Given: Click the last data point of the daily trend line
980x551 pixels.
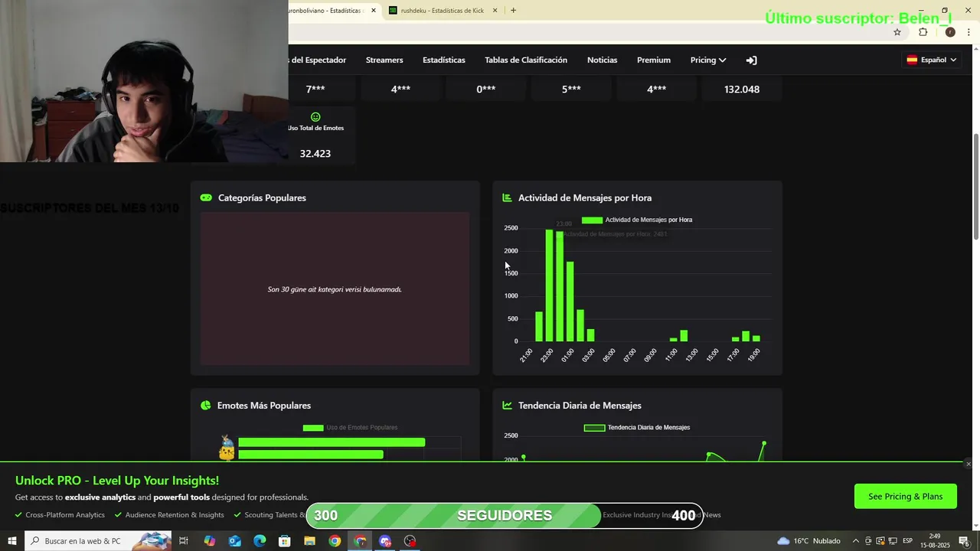Looking at the screenshot, I should (x=764, y=443).
